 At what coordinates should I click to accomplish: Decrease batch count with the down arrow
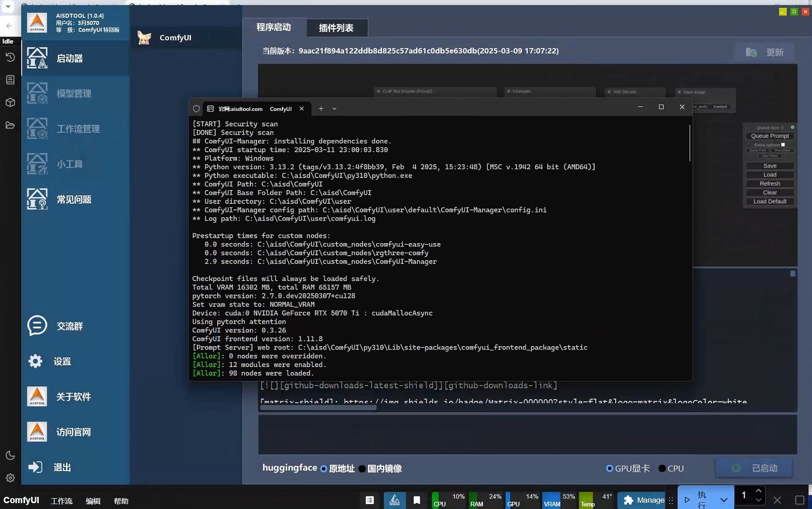tap(759, 500)
